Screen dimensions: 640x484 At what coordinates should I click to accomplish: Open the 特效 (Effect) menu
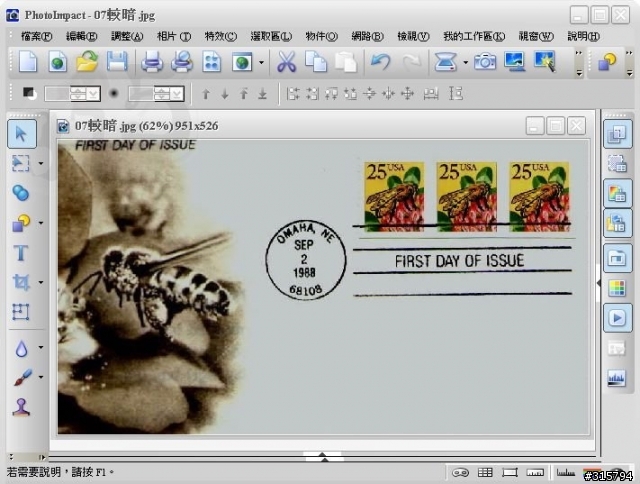point(220,36)
